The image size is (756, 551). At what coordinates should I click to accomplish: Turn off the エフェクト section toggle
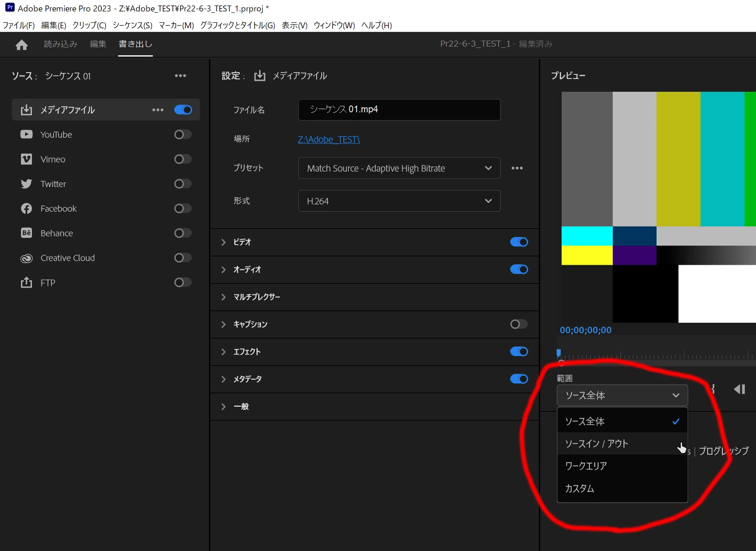pyautogui.click(x=519, y=352)
